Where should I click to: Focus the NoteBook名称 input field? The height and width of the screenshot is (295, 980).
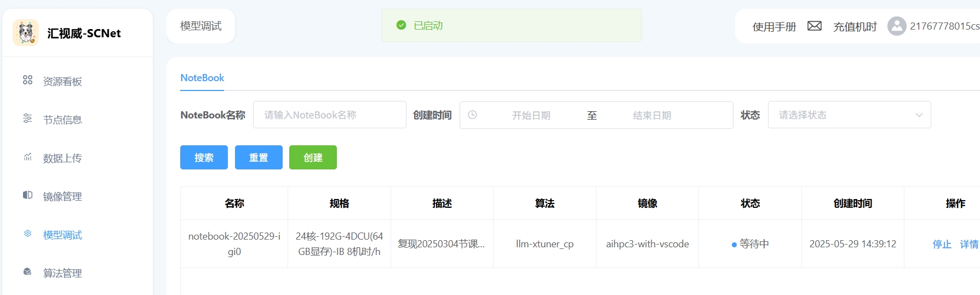tap(329, 115)
